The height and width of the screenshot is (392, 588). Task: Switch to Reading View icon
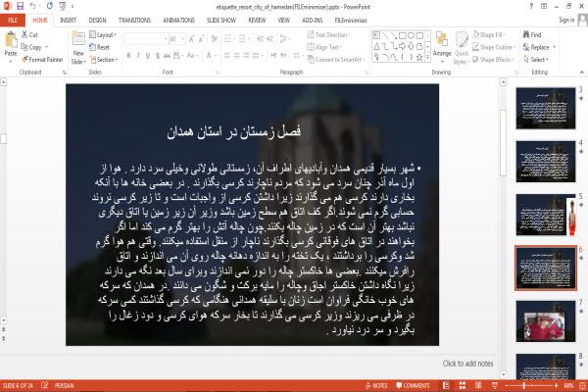click(x=478, y=385)
